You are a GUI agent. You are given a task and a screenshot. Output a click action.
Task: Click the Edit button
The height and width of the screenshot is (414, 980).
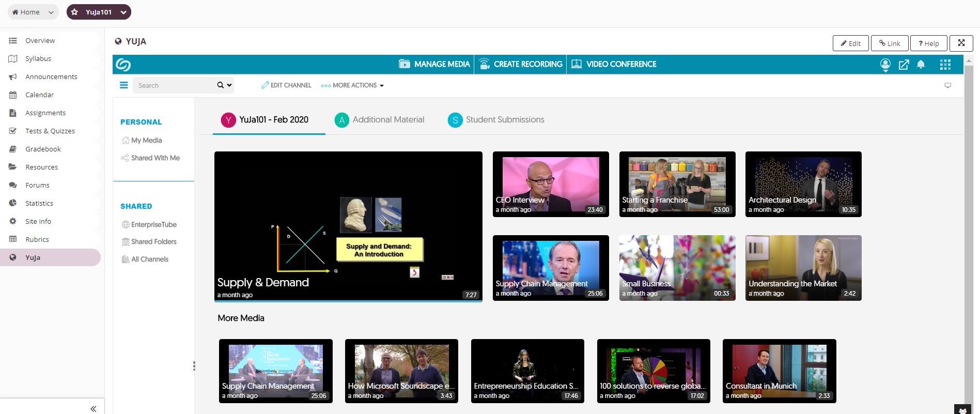[x=851, y=43]
